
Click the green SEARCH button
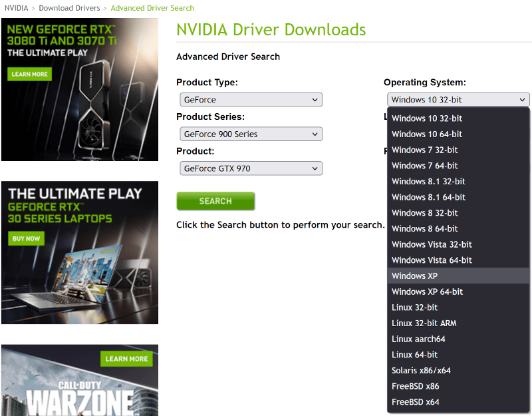coord(215,201)
